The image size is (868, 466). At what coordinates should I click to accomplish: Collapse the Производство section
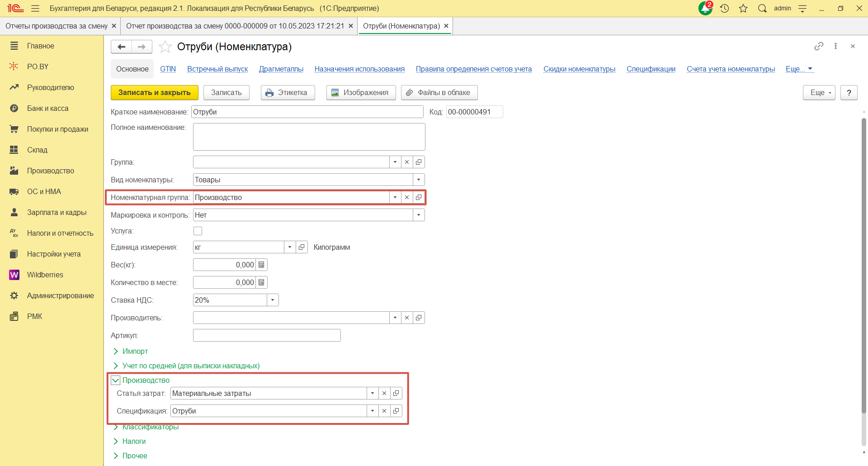coord(116,380)
